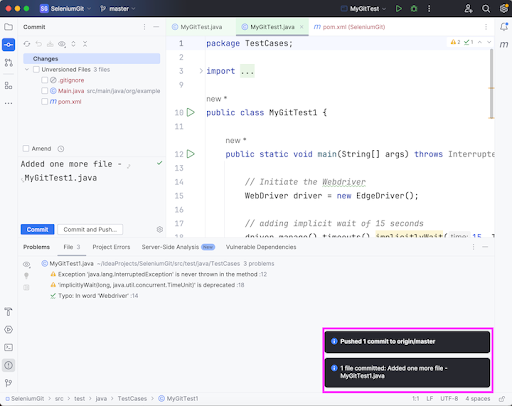Toggle the Problems tool window icon
The height and width of the screenshot is (406, 512).
(x=9, y=365)
